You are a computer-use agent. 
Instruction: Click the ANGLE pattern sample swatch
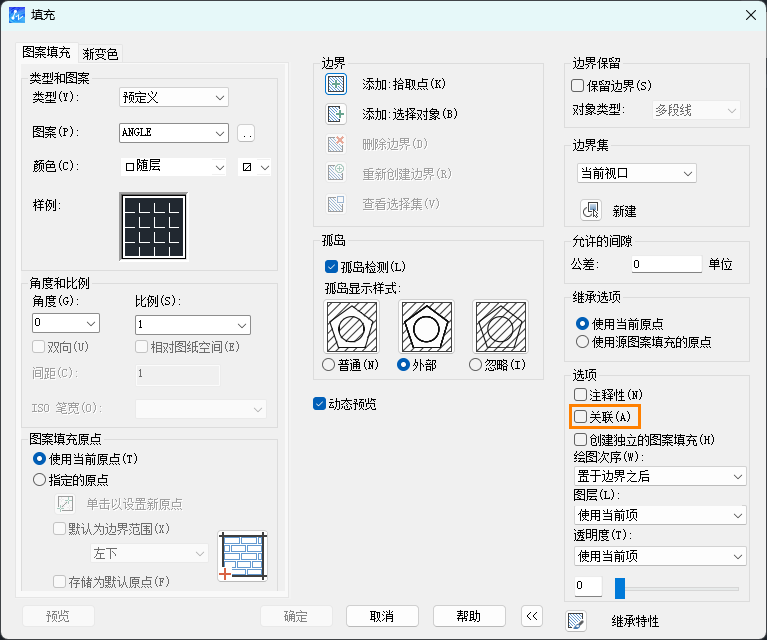(x=154, y=227)
